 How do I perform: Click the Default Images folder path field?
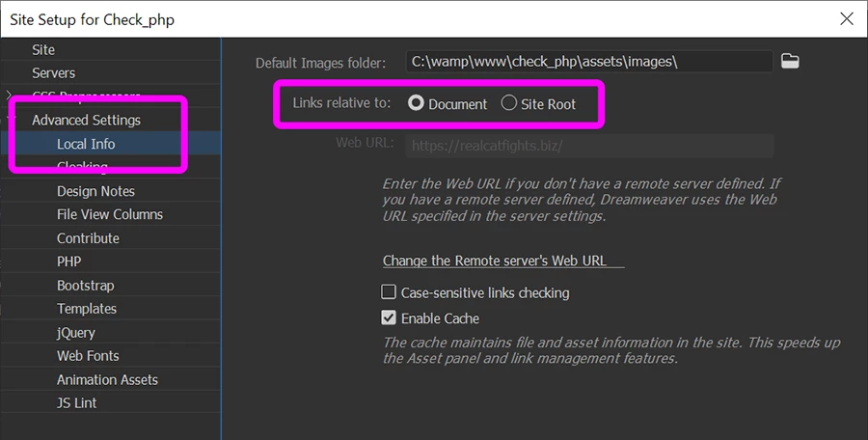tap(589, 62)
